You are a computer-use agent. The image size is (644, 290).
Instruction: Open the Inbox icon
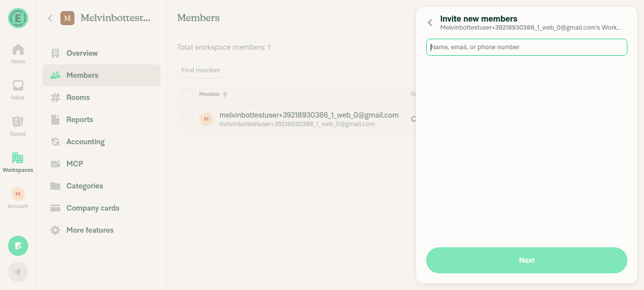click(x=18, y=85)
